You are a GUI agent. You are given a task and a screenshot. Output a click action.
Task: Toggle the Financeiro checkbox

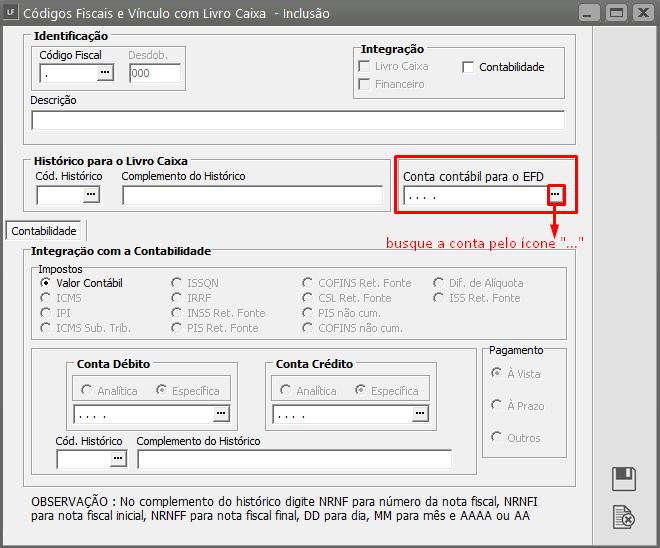point(364,85)
